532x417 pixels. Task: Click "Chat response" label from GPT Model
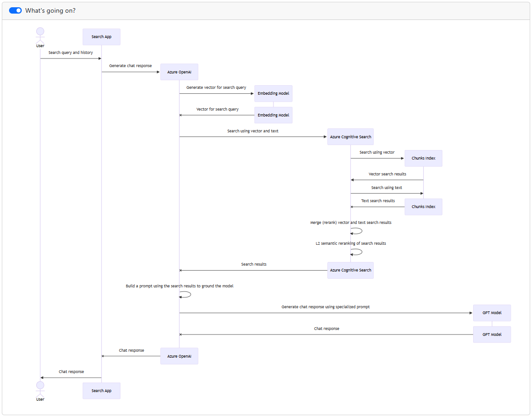(326, 329)
